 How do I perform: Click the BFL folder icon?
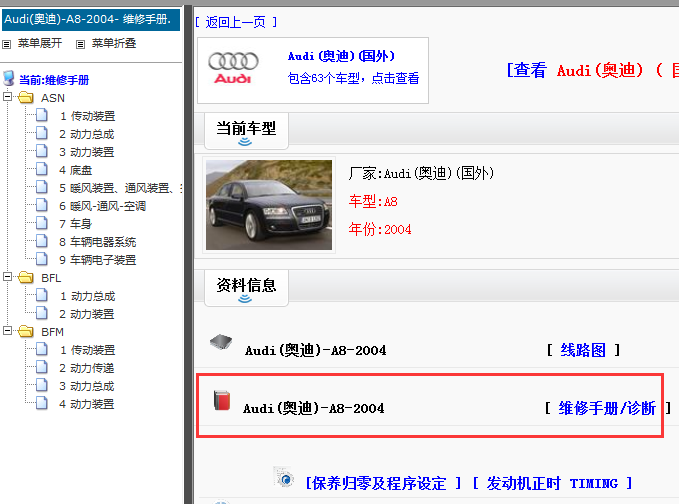pyautogui.click(x=26, y=277)
